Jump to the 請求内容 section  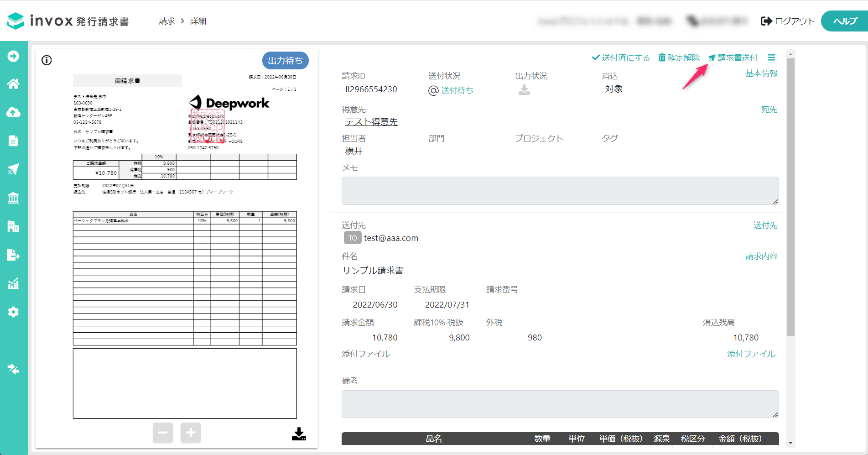[761, 256]
